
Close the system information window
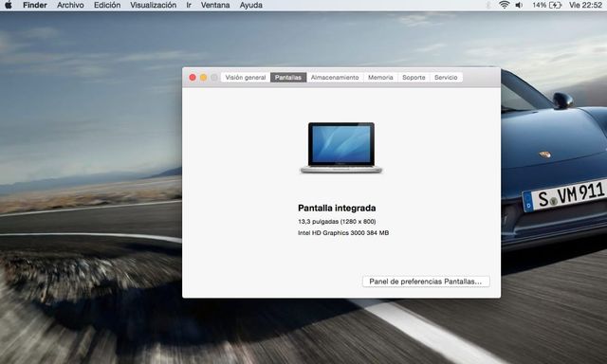click(x=193, y=78)
